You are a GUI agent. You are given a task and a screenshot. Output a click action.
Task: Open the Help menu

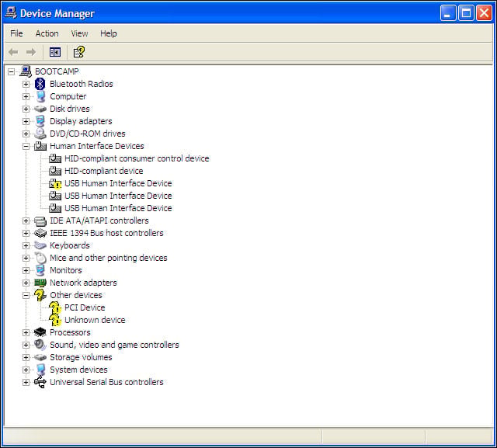[109, 33]
